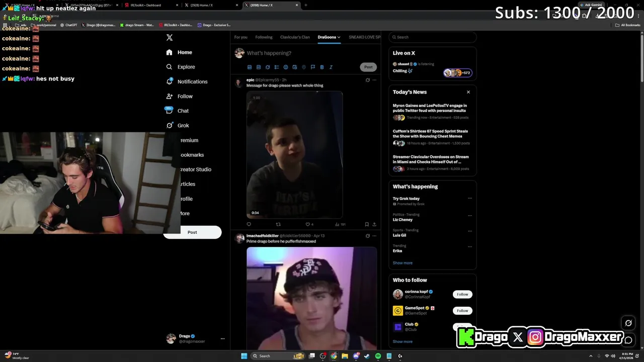
Task: Open Notifications from the sidebar
Action: (x=187, y=81)
